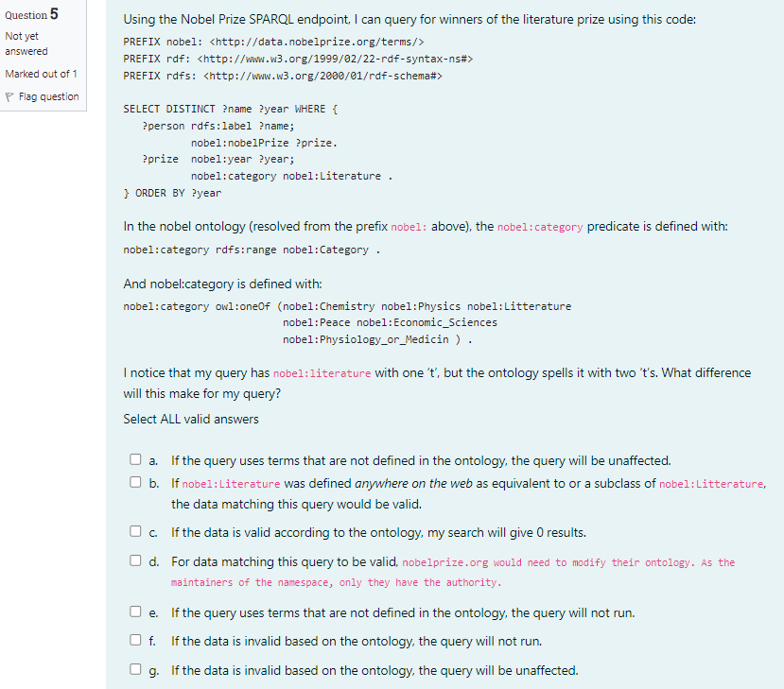784x689 pixels.
Task: Click the 'PREFIX rdfs:' code line
Action: click(283, 76)
